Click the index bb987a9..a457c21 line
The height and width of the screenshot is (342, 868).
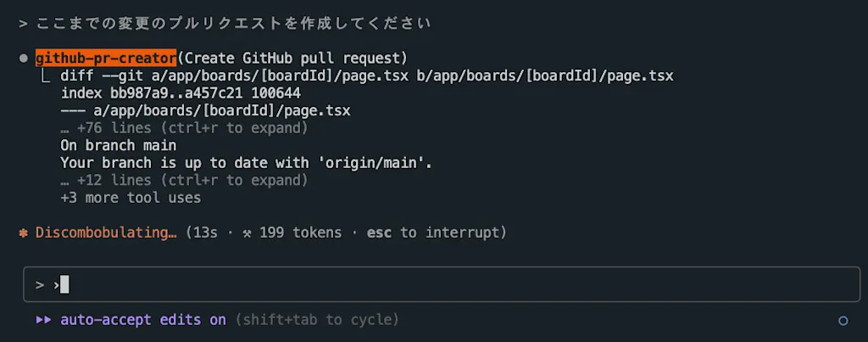[181, 93]
